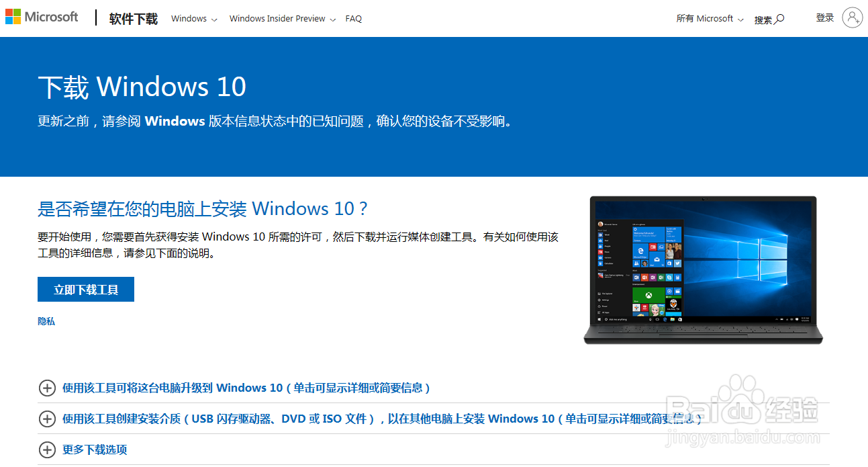
Task: Click plus icon beside 更多下载选项
Action: pyautogui.click(x=47, y=450)
